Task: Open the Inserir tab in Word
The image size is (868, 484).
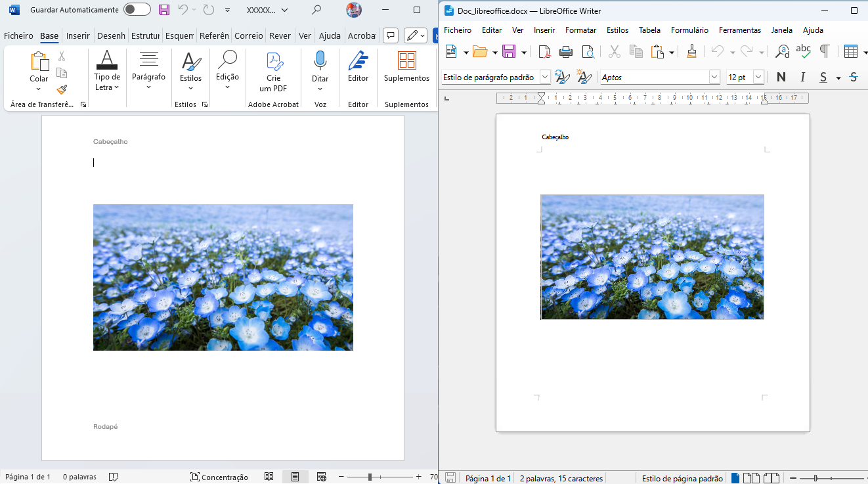Action: coord(78,36)
